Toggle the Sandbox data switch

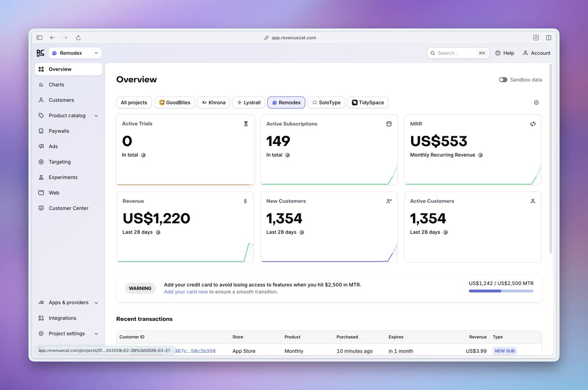(503, 80)
